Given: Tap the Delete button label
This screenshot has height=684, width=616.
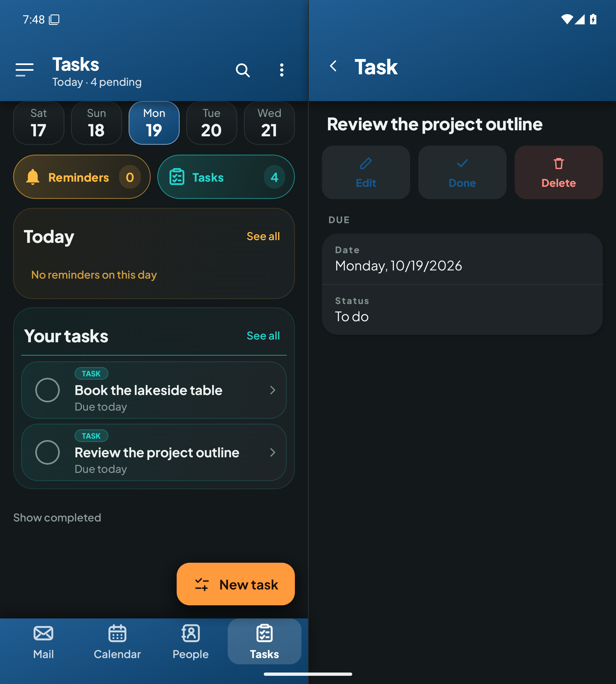Looking at the screenshot, I should [x=558, y=183].
